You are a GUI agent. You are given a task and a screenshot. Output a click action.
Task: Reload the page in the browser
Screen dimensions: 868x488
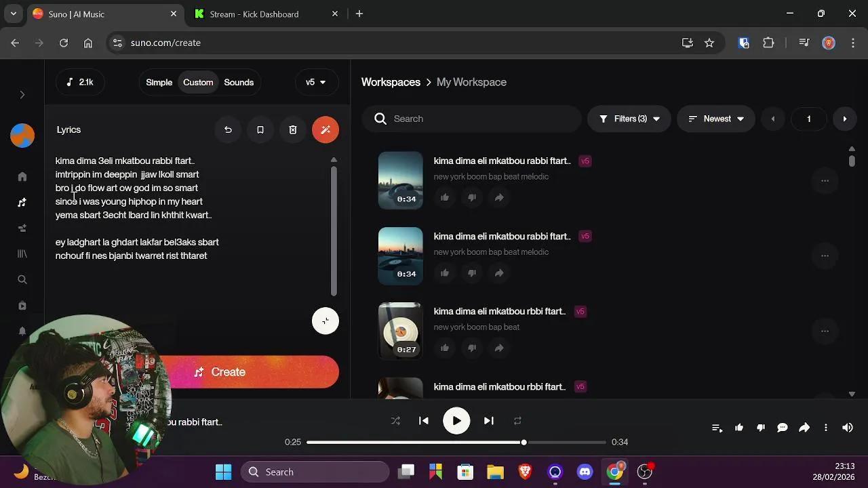point(64,43)
